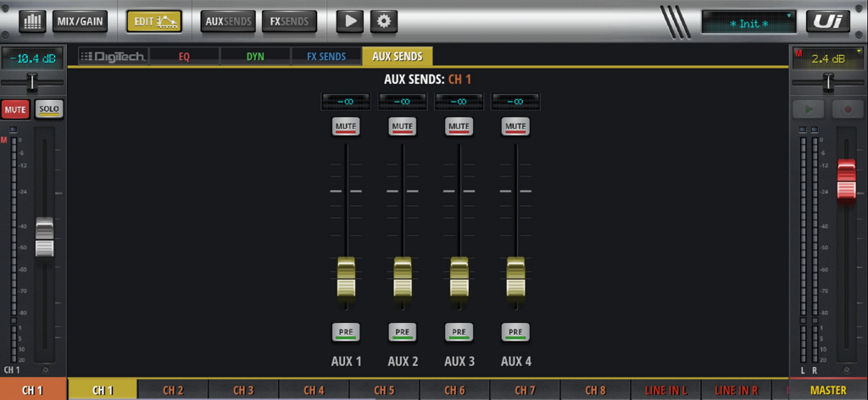The height and width of the screenshot is (400, 868).
Task: Solo channel CH 1
Action: pyautogui.click(x=49, y=109)
